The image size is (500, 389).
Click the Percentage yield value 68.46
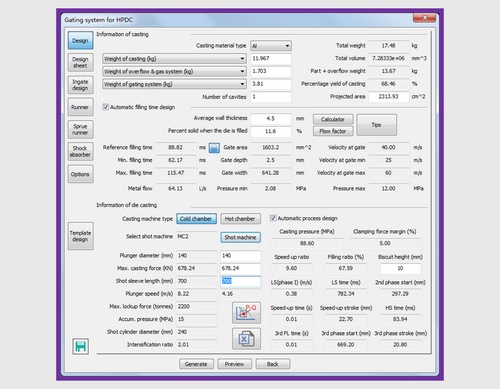click(389, 84)
